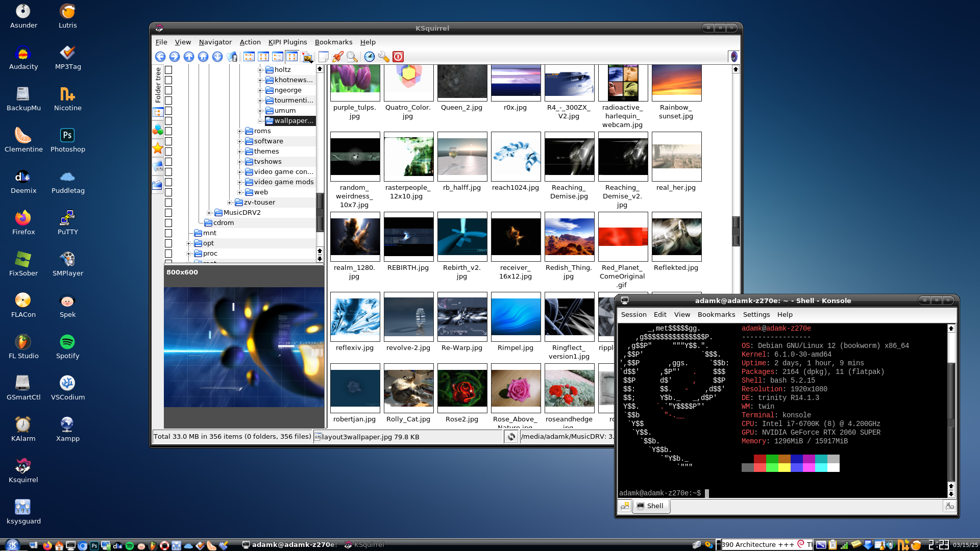
Task: Click the blue down arrow toolbar icon
Action: pos(217,57)
